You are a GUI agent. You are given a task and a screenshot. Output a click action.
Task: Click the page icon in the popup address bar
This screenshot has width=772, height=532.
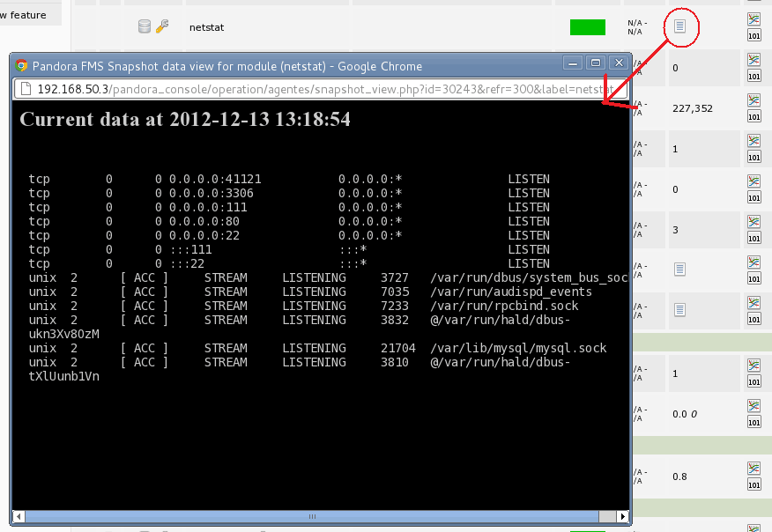25,89
